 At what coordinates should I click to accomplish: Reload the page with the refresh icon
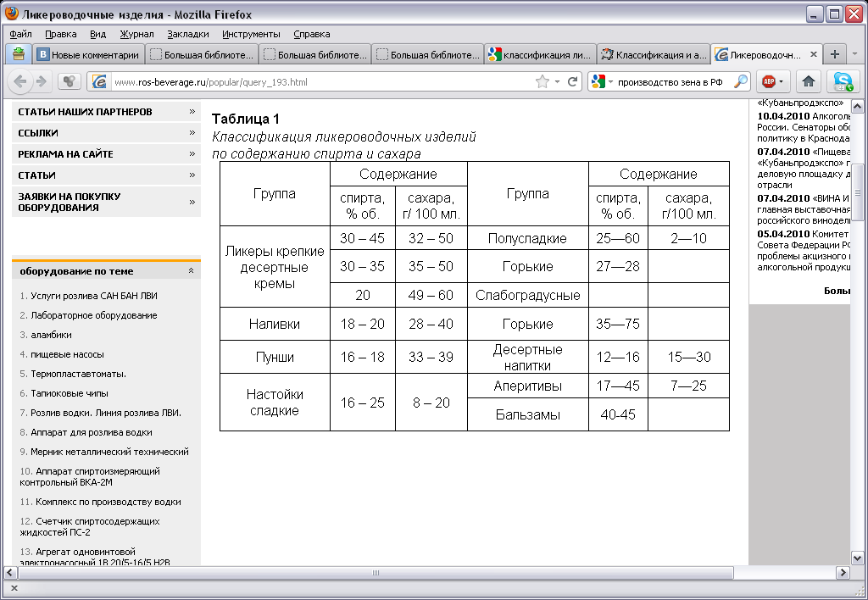click(572, 82)
